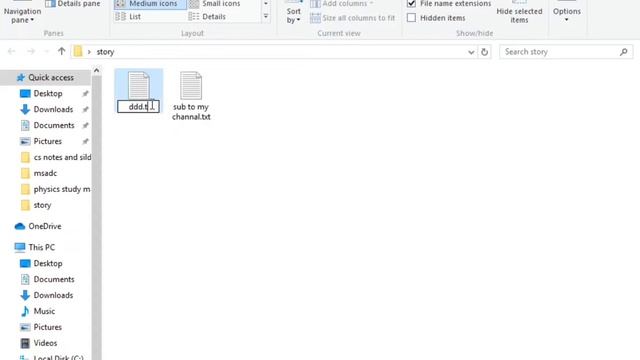Go forward using the forward arrow
The height and width of the screenshot is (360, 640).
tap(31, 51)
